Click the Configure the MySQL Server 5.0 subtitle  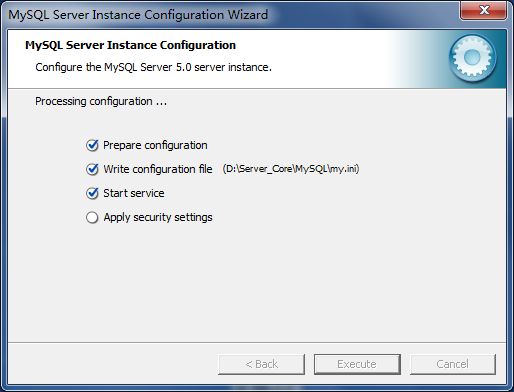tap(154, 67)
